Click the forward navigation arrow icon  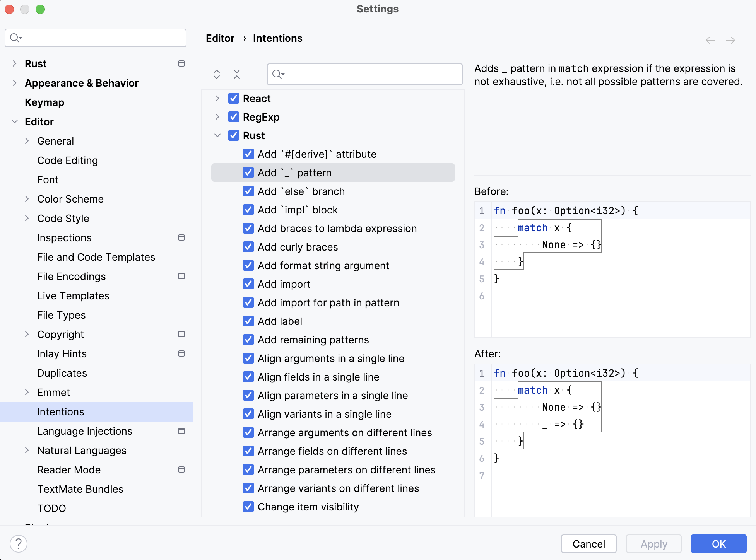[731, 40]
